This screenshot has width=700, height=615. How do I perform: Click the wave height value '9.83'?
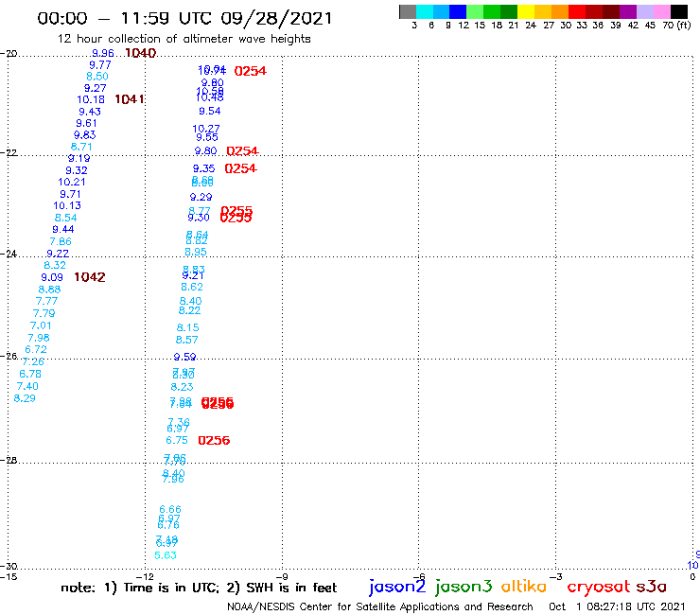(x=85, y=135)
